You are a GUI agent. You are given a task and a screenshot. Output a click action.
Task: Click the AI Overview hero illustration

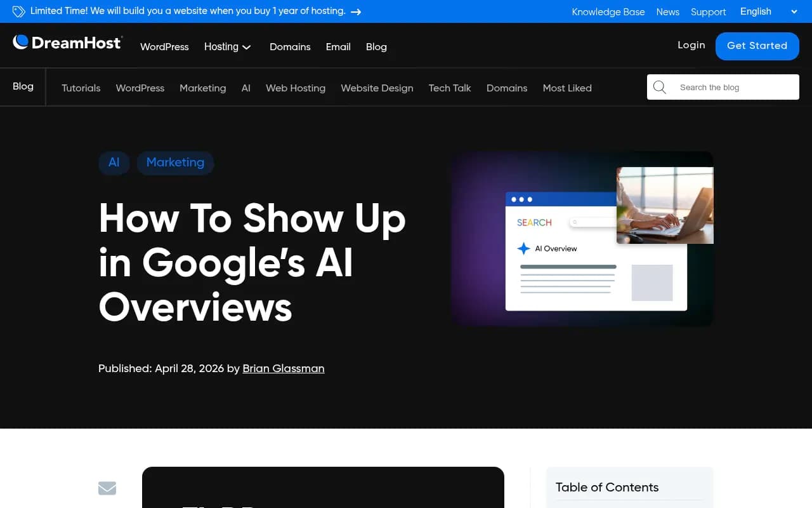click(582, 239)
